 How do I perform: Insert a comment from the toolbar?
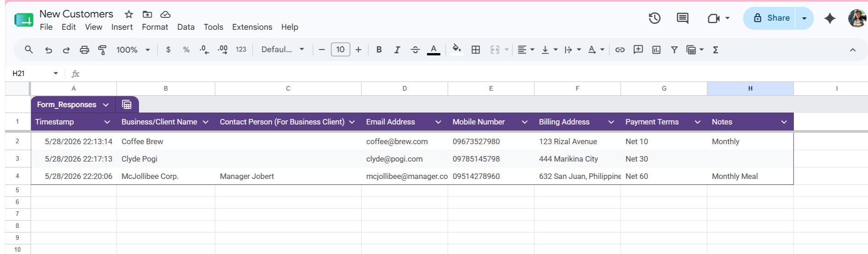coord(638,49)
